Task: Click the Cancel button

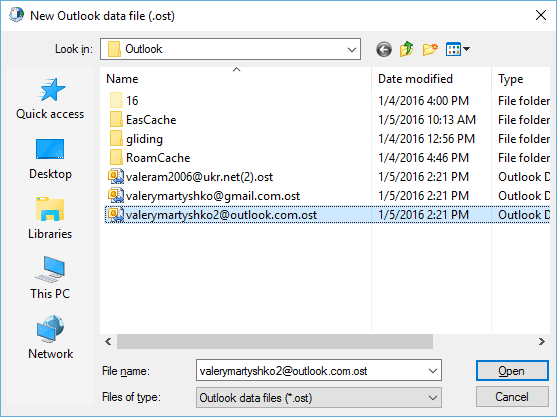Action: pyautogui.click(x=512, y=397)
